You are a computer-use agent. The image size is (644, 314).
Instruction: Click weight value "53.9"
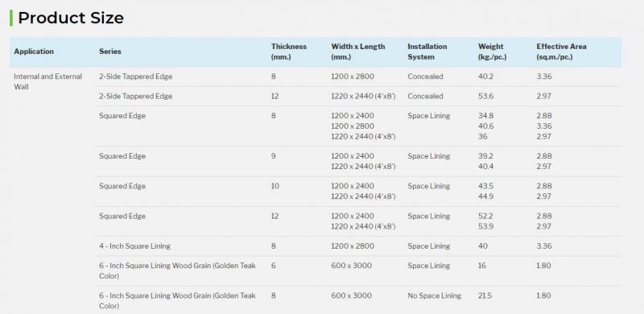tap(485, 226)
